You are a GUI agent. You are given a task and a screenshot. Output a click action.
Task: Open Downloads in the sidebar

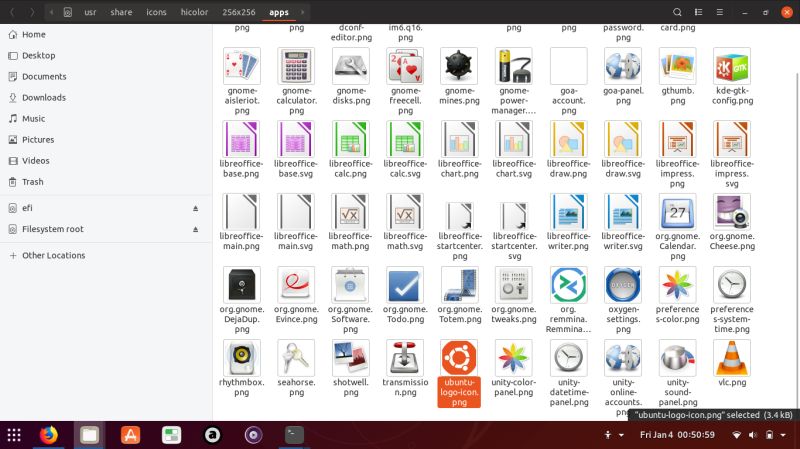point(106,97)
